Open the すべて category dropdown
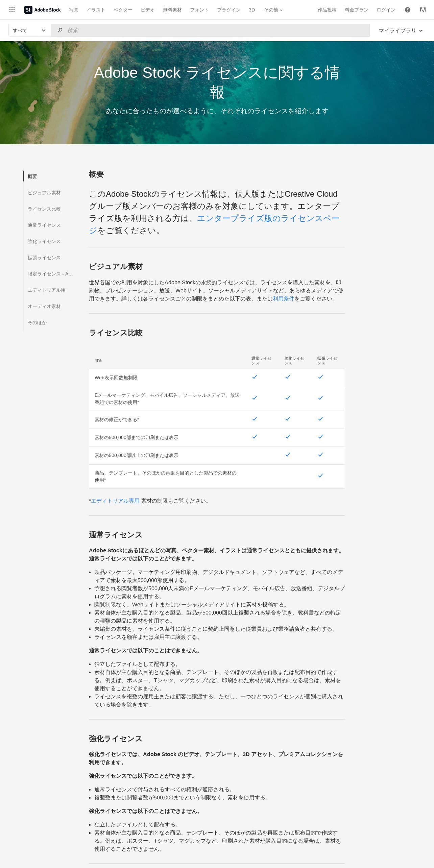The width and height of the screenshot is (434, 868). [29, 30]
